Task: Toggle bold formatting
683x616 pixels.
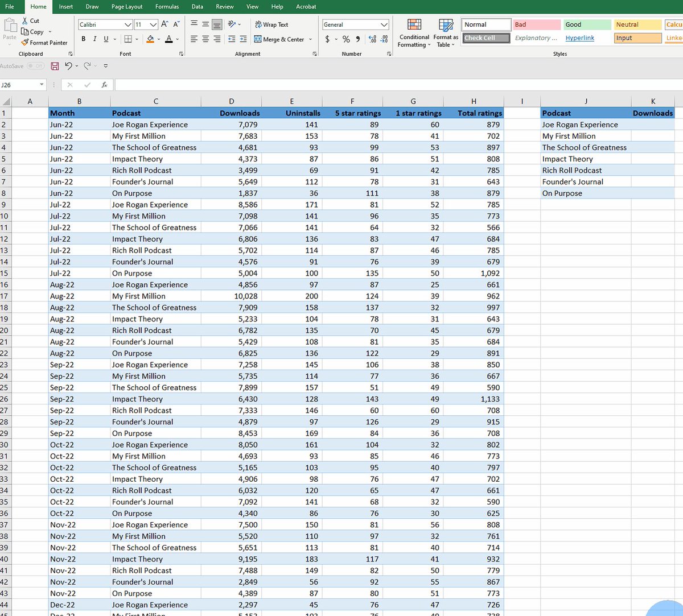Action: point(84,39)
